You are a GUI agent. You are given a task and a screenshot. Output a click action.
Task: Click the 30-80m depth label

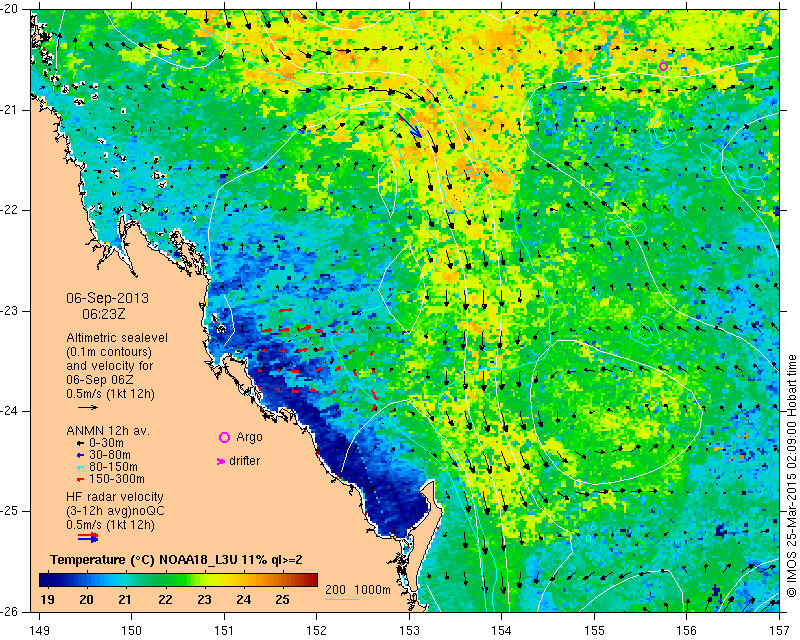click(110, 455)
